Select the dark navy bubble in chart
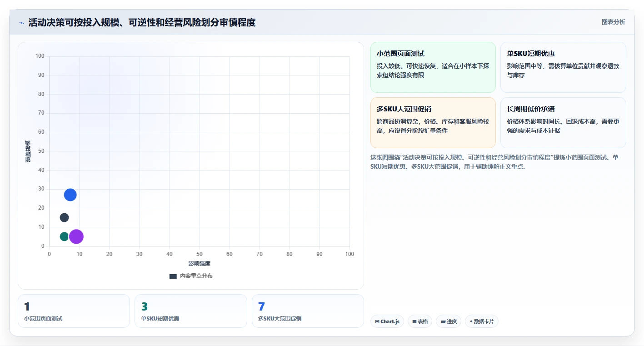The image size is (644, 346). pos(64,217)
